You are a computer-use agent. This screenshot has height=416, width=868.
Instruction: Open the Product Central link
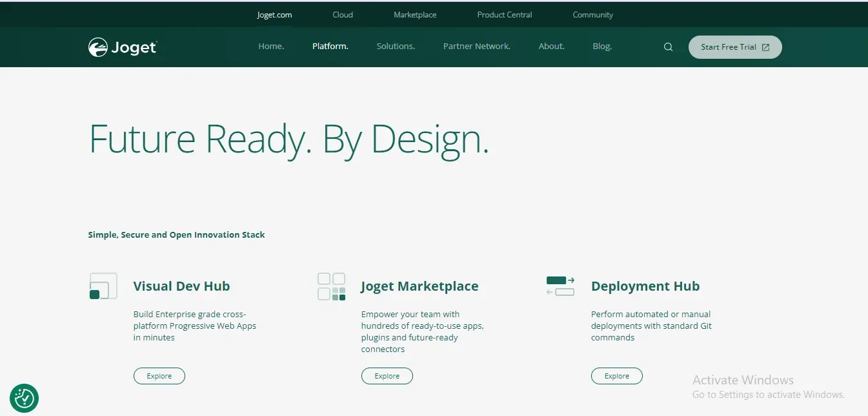pyautogui.click(x=505, y=15)
